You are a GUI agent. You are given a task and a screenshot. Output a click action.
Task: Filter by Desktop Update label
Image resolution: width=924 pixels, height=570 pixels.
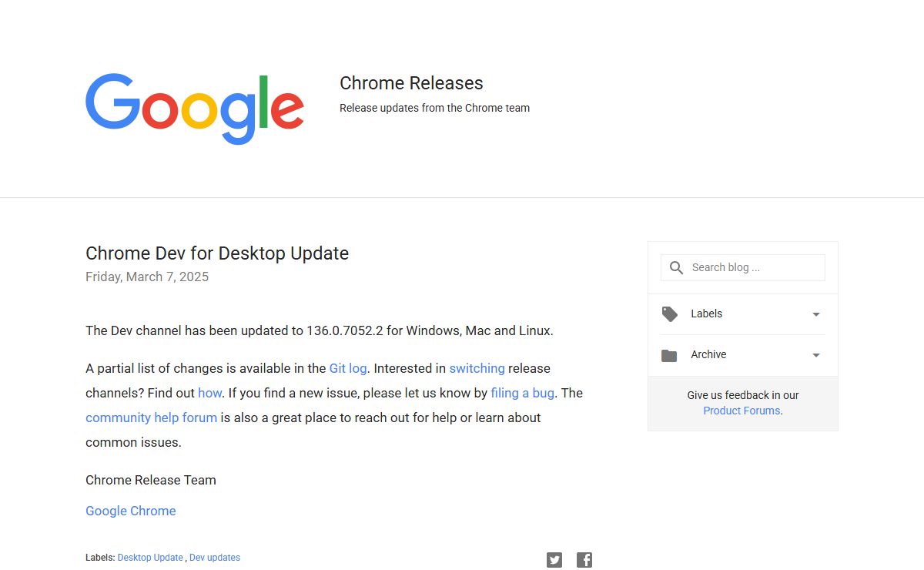coord(150,558)
